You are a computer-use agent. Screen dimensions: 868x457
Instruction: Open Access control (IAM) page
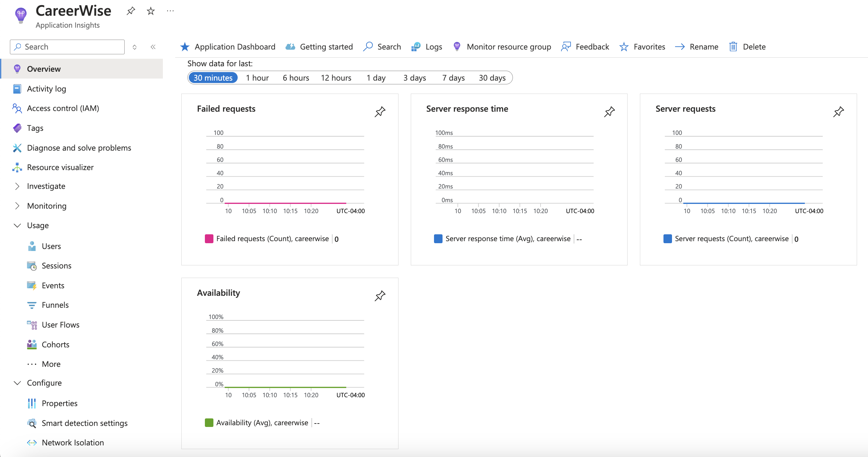point(63,108)
